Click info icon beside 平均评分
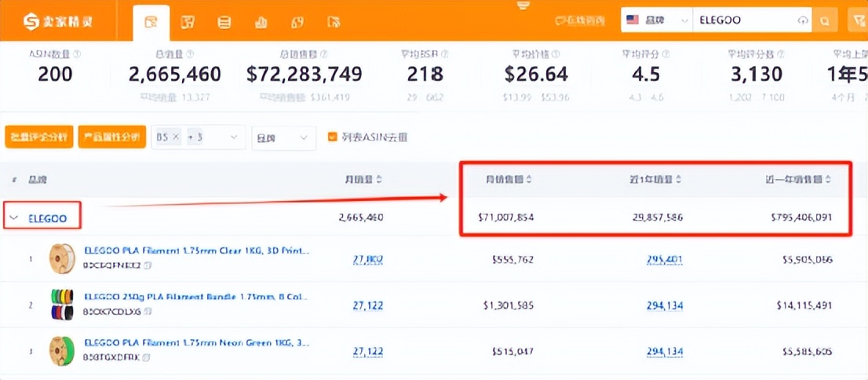 [x=666, y=54]
